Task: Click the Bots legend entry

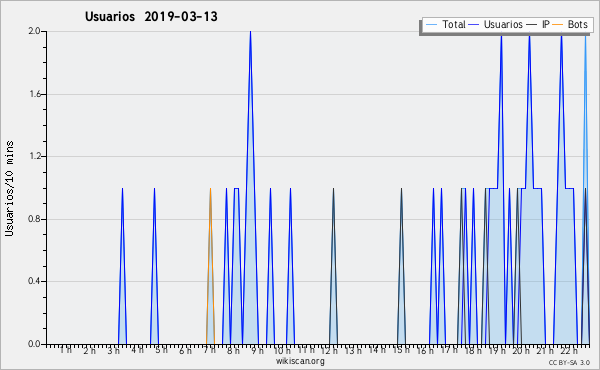Action: (x=570, y=24)
